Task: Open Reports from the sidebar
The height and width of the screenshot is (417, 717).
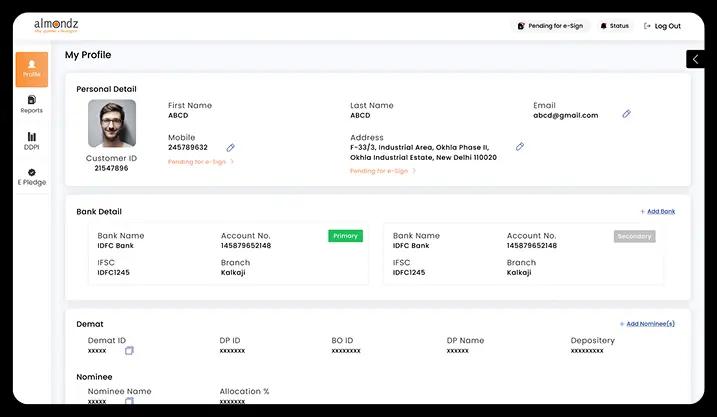Action: (x=32, y=104)
